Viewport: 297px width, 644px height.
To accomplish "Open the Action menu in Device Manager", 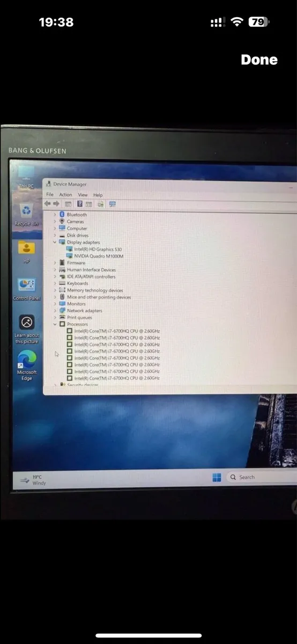I will [x=65, y=195].
